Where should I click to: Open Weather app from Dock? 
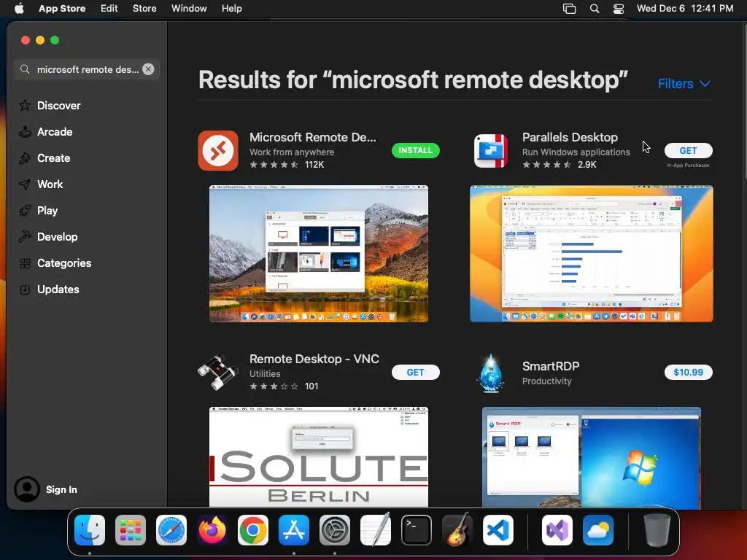click(598, 530)
